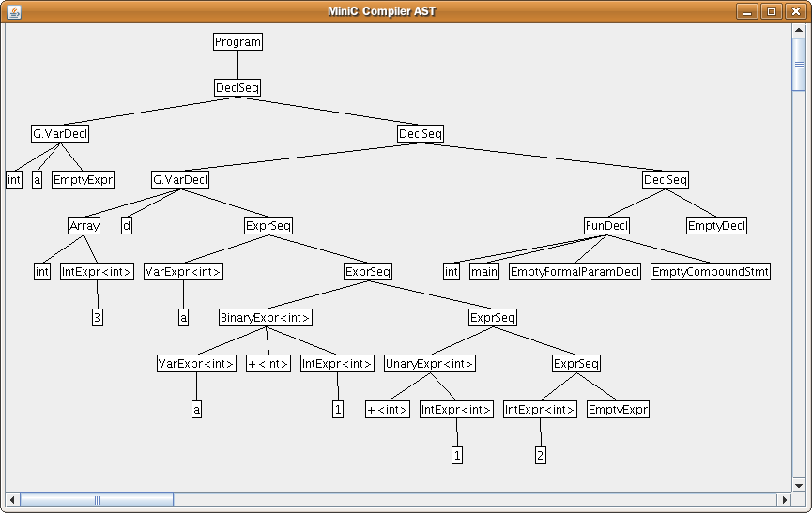
Task: Select the Program root node
Action: click(x=237, y=42)
